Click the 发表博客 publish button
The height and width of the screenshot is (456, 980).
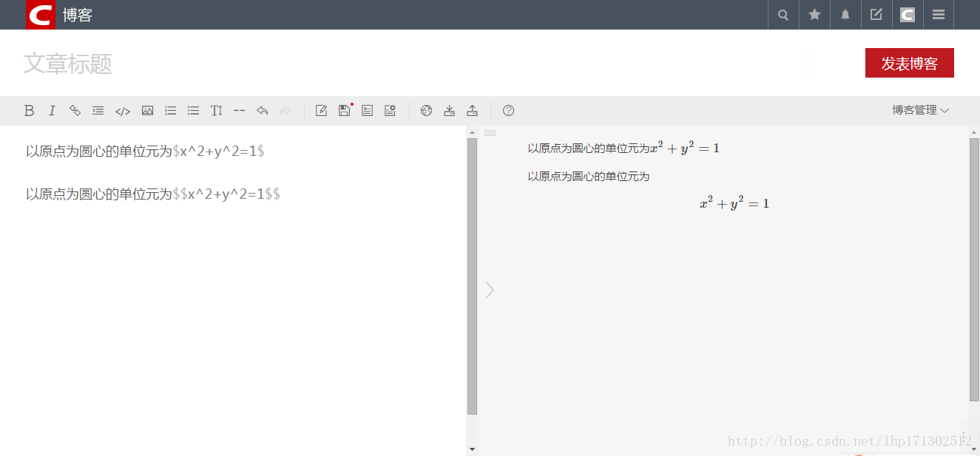click(910, 63)
